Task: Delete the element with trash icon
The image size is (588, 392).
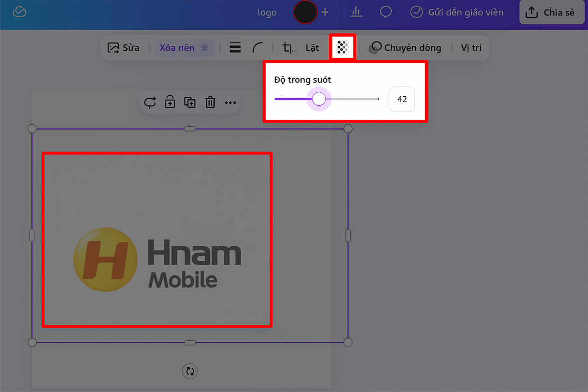Action: click(210, 102)
